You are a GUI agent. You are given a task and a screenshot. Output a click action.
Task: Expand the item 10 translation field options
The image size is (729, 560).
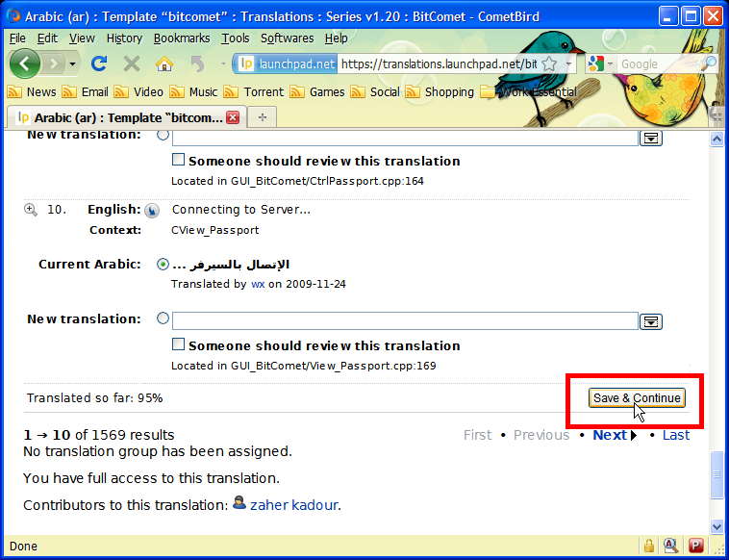point(651,321)
